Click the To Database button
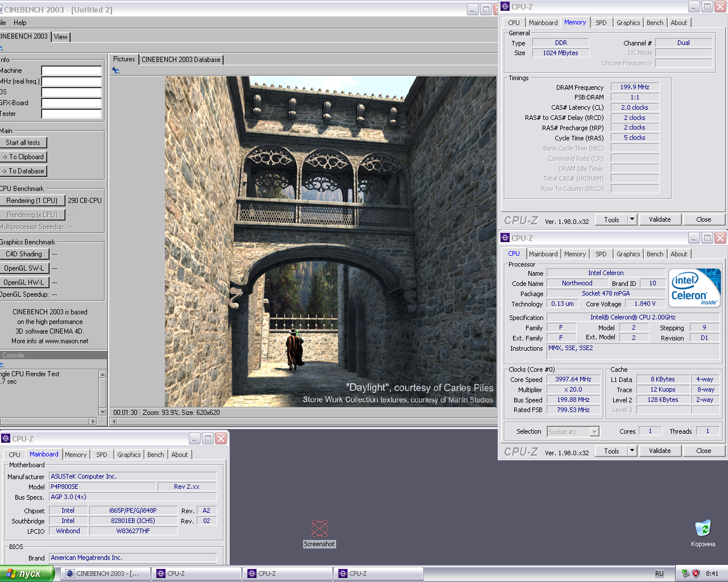This screenshot has height=582, width=728. (23, 171)
